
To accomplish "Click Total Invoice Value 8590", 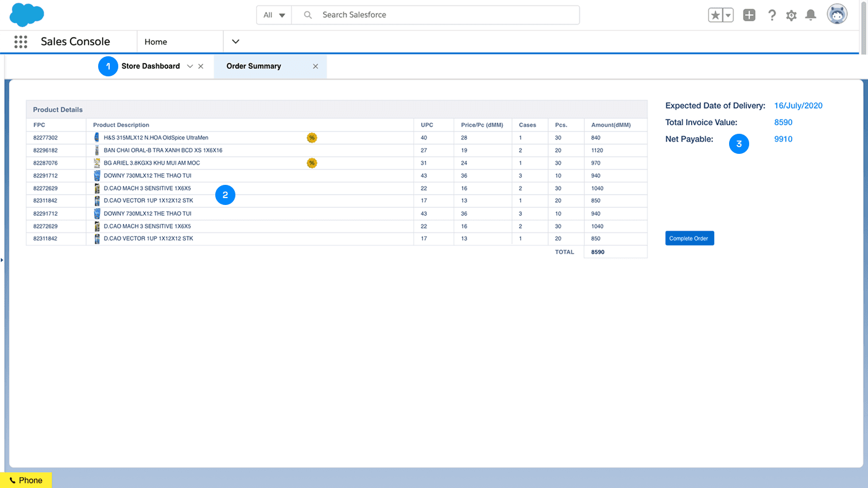I will click(783, 122).
